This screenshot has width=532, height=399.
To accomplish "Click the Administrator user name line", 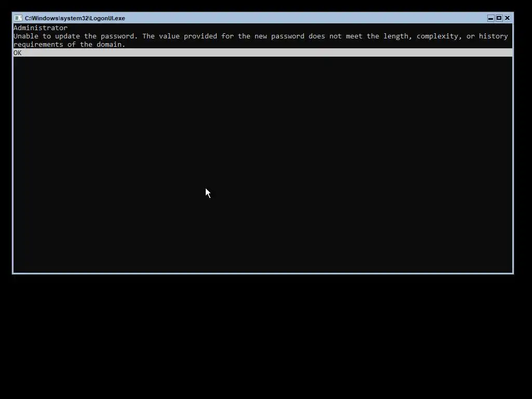I will [41, 28].
